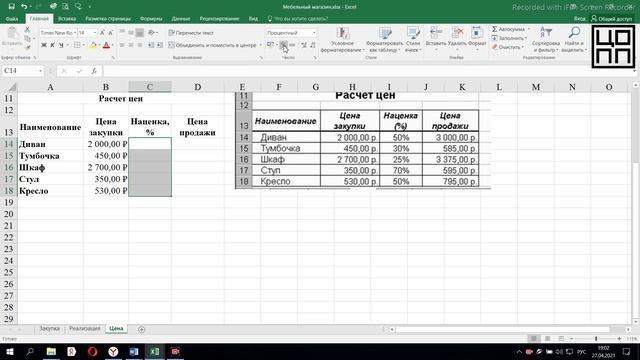Viewport: 640px width, 360px height.
Task: Toggle italic formatting (К)
Action: [x=52, y=45]
